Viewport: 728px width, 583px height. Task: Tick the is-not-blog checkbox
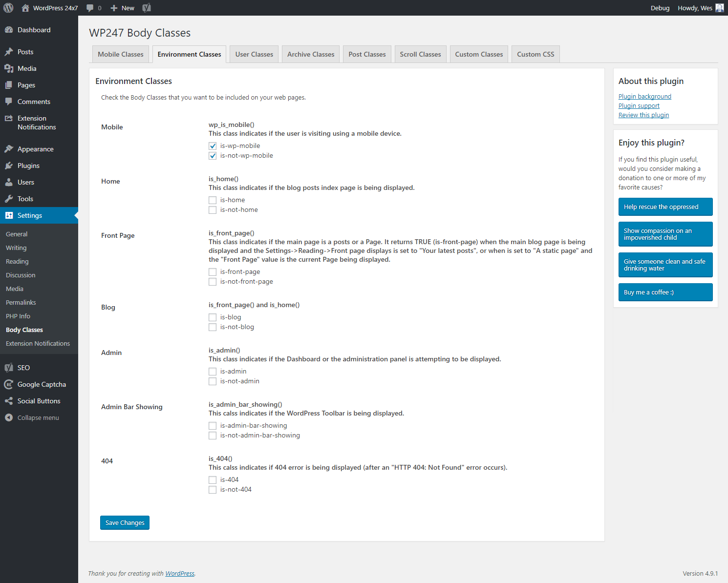[213, 327]
